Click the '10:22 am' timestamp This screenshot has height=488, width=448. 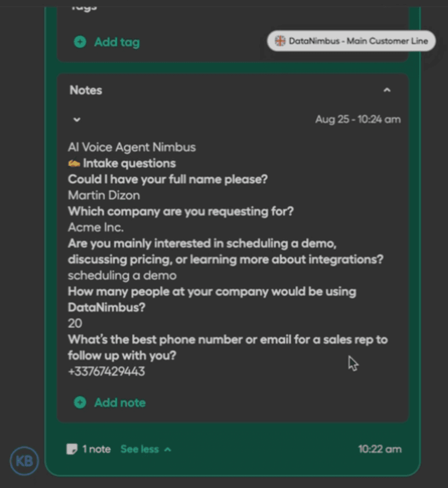click(380, 449)
